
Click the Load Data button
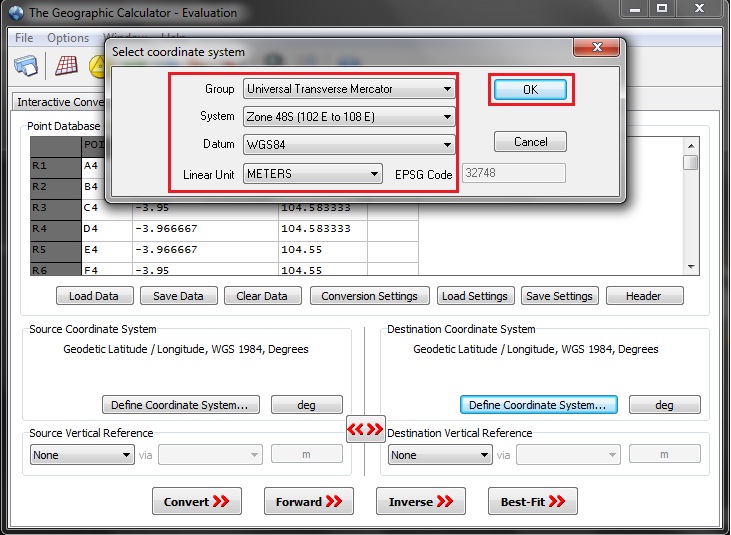[x=95, y=296]
